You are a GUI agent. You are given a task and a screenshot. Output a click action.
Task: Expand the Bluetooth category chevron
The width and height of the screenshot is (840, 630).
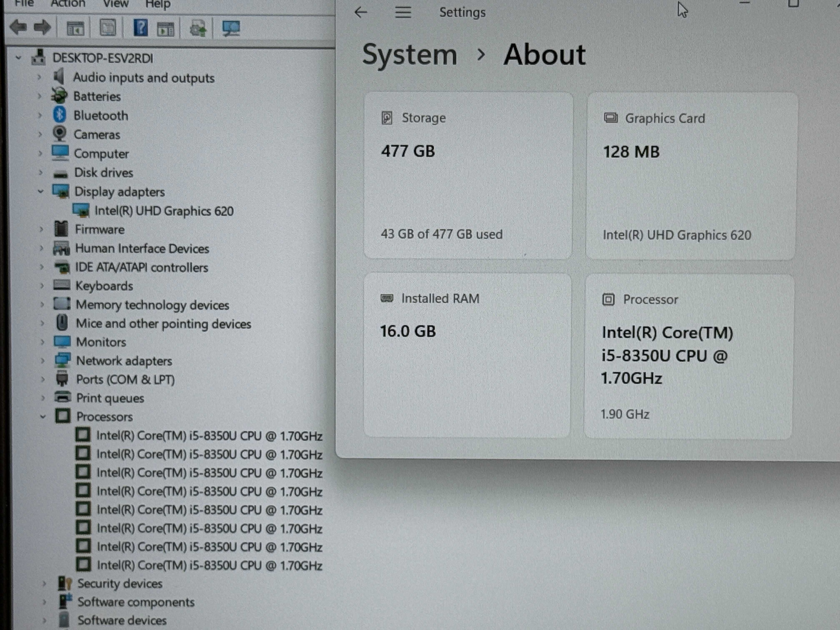40,115
